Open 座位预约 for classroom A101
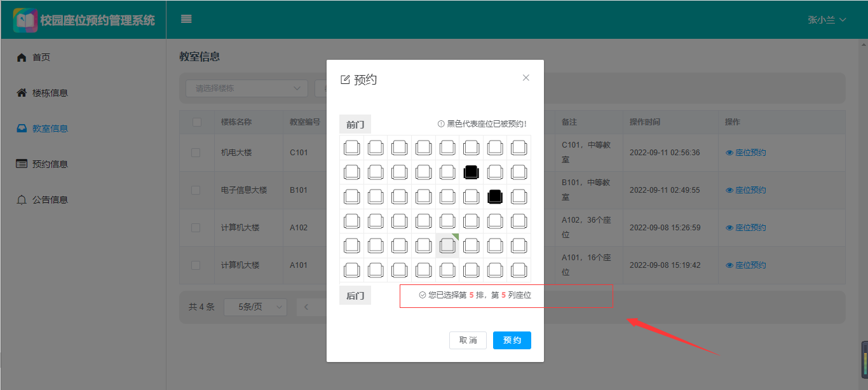868x390 pixels. (746, 265)
